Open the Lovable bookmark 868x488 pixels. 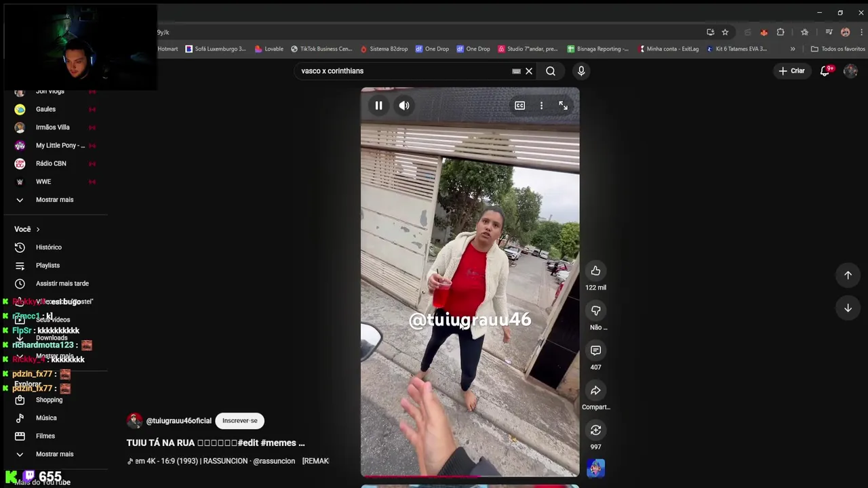tap(269, 49)
